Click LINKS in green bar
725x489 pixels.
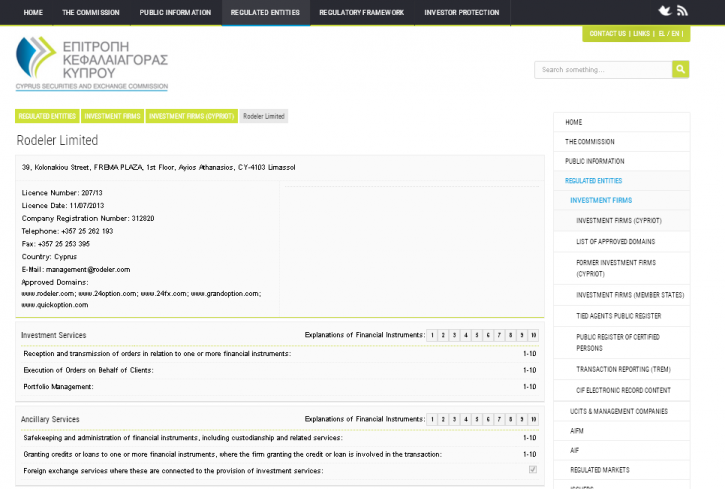pos(641,34)
